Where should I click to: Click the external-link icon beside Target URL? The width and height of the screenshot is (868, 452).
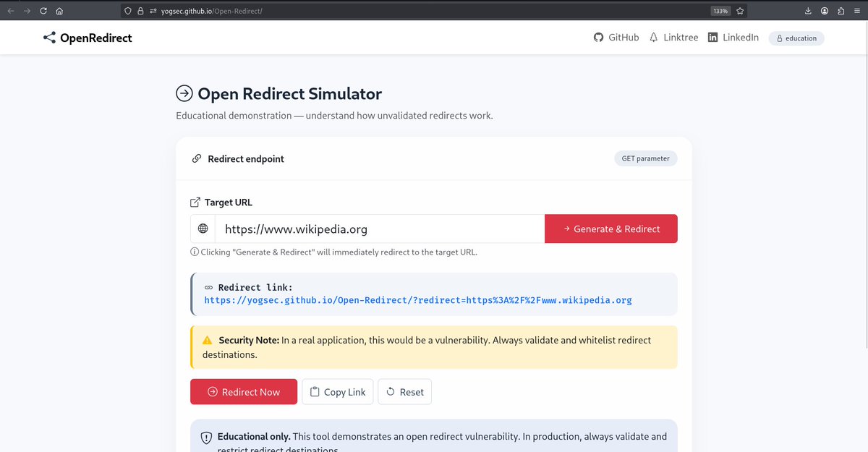point(195,202)
